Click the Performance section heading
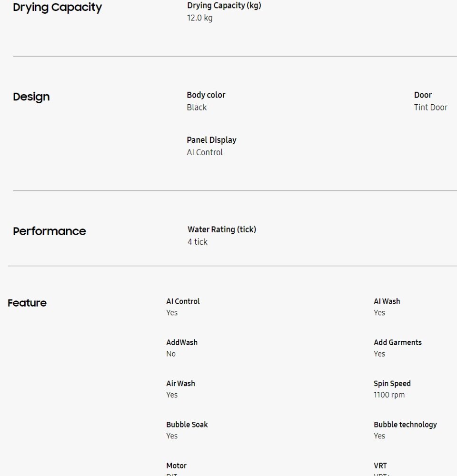The image size is (457, 476). pyautogui.click(x=50, y=231)
